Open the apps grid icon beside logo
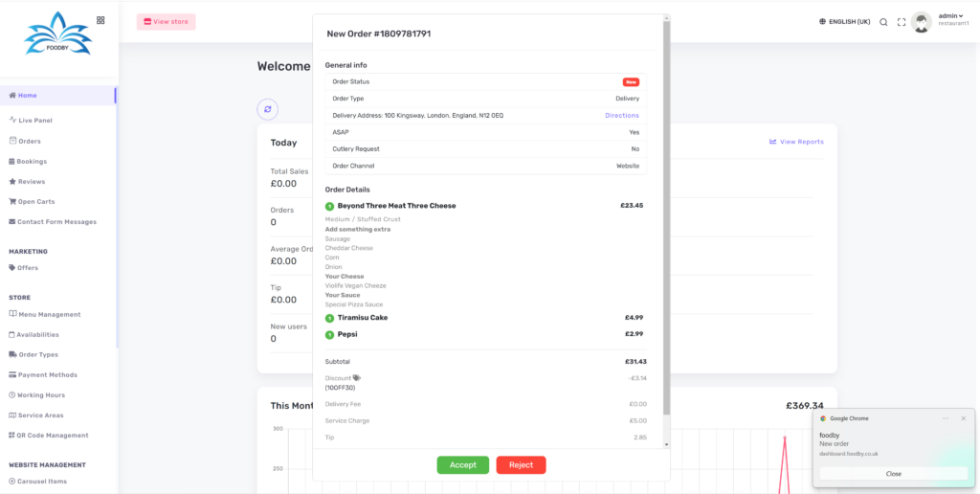The width and height of the screenshot is (980, 494). 101,20
